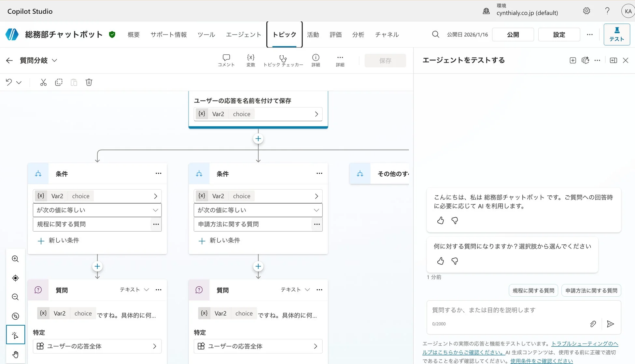The image size is (635, 364).
Task: Click the fit-to-view target icon in the canvas toolbar
Action: coord(15,278)
